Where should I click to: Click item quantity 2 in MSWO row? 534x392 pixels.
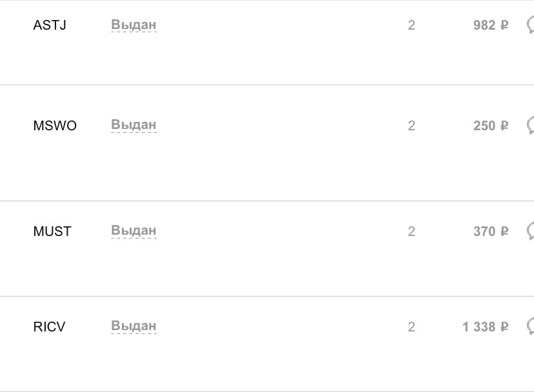pos(411,126)
